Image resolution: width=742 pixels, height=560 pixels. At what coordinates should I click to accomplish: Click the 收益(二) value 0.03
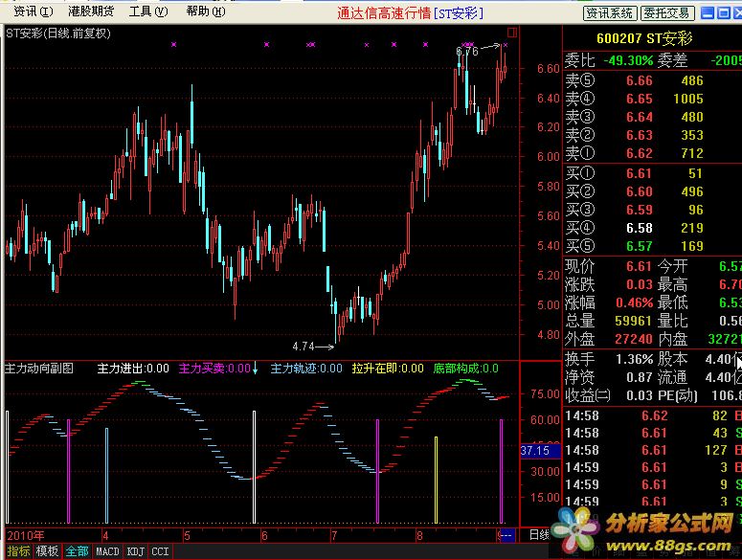[640, 395]
